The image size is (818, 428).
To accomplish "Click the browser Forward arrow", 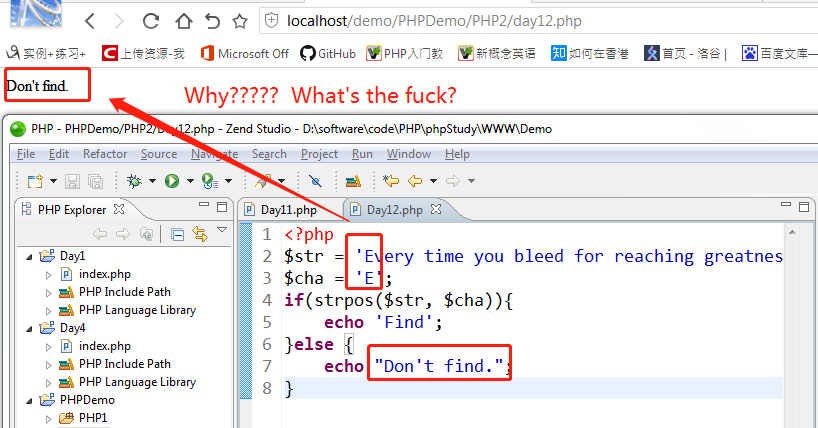I will tap(119, 21).
